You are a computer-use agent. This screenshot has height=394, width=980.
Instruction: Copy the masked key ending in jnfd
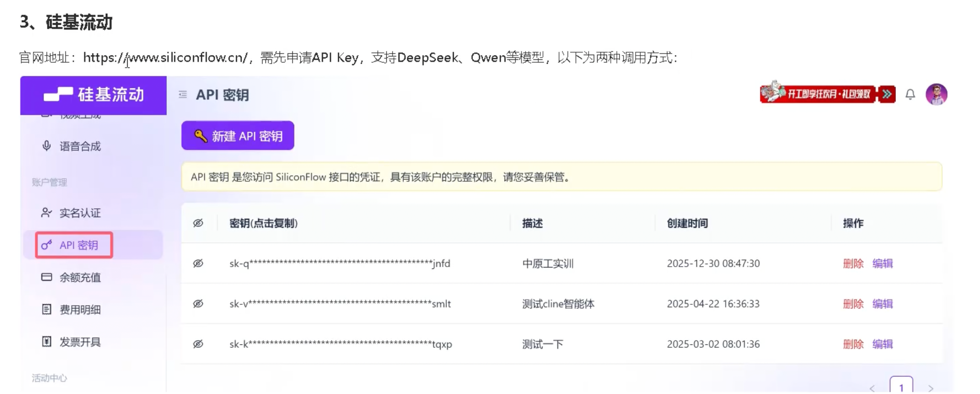[x=340, y=263]
